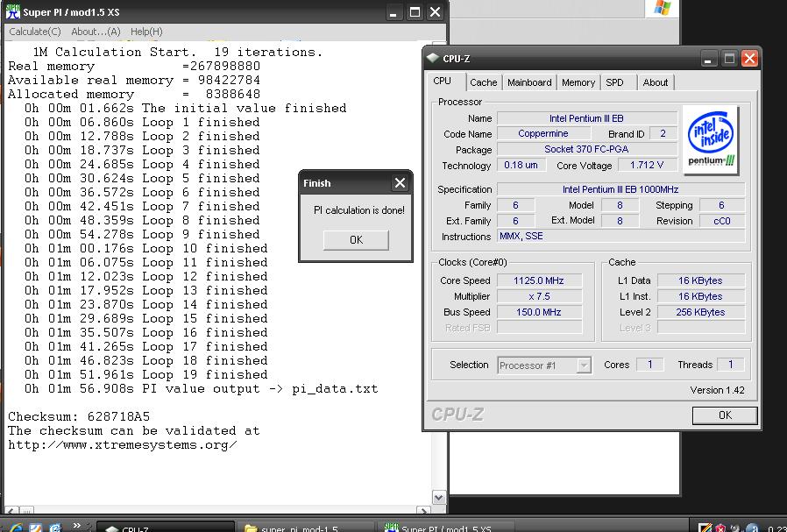Expand the Processor #1 selection dropdown
Viewport: 787px width, 532px height.
coord(583,365)
